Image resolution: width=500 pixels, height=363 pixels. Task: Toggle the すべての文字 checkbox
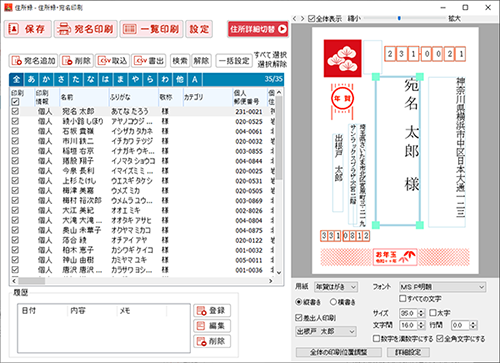403,298
